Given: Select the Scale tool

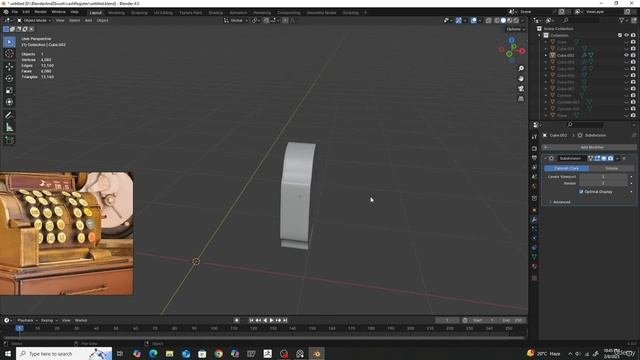Looking at the screenshot, I should click(9, 91).
